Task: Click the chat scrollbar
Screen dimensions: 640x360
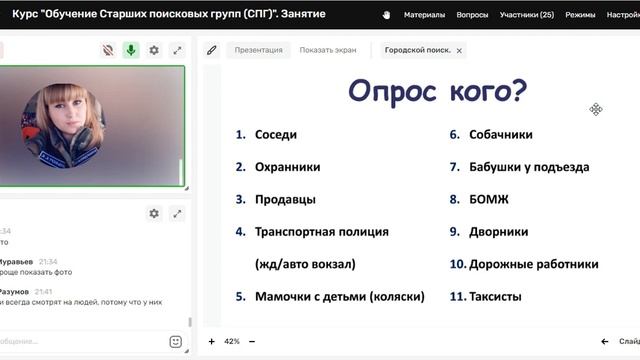Action: [190, 322]
